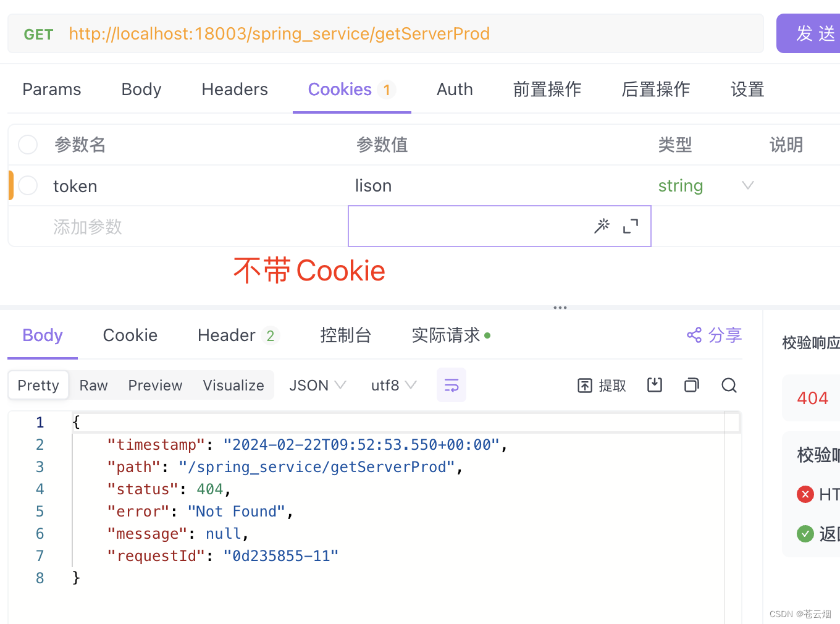Click the expand editor icon in value field
Viewport: 840px width, 624px height.
(631, 226)
